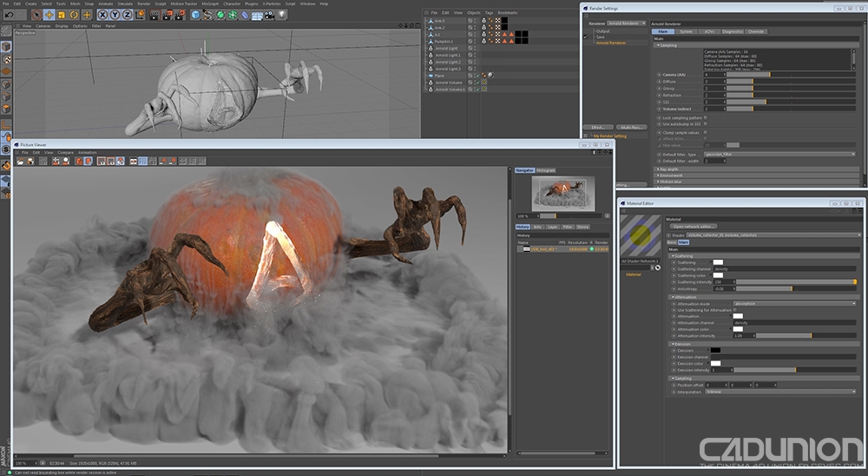Click the green Array modeling icon
The height and width of the screenshot is (476, 868).
pos(233,15)
